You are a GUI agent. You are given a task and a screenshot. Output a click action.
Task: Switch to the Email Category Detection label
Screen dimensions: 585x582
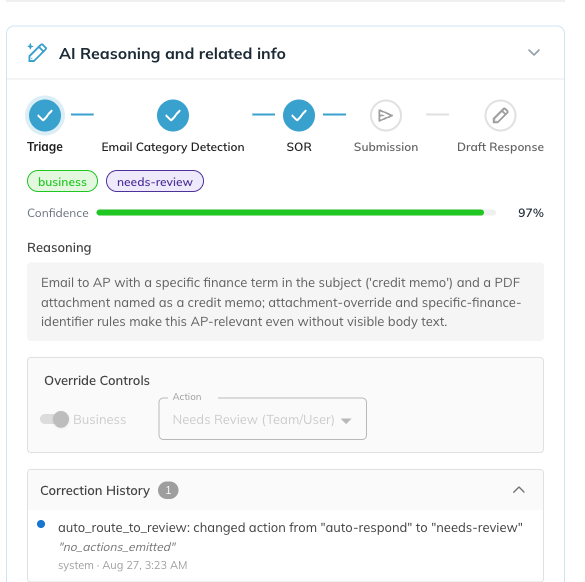(173, 147)
